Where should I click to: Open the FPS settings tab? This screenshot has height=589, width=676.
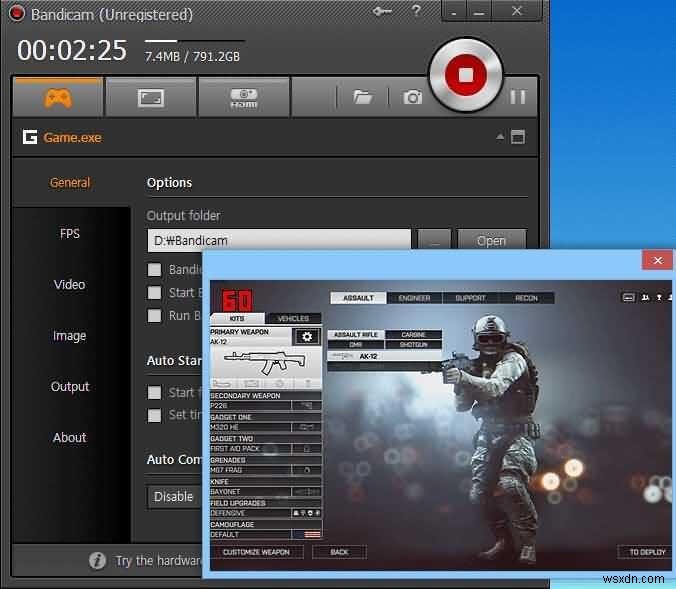tap(70, 234)
